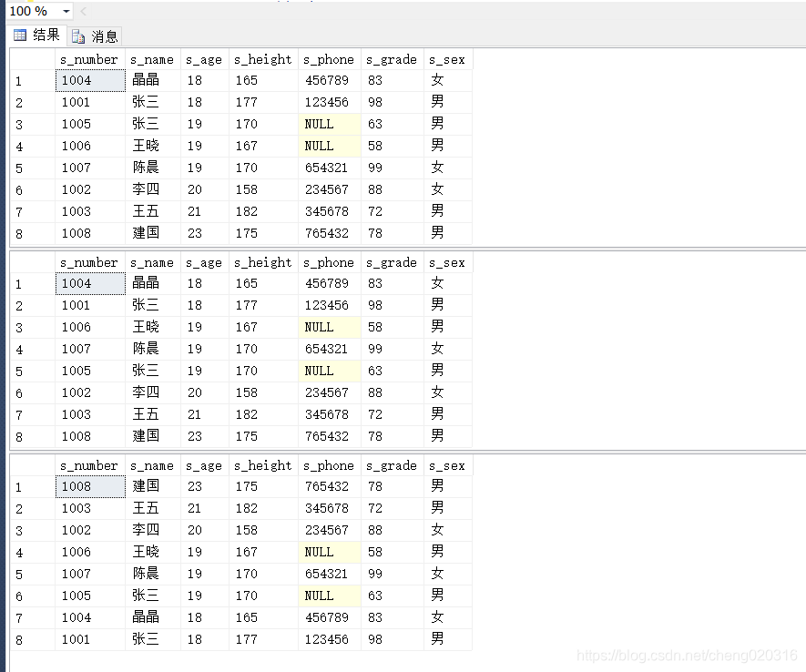Select NULL phone for 1005 in middle grid
This screenshot has height=672, width=806.
[330, 371]
